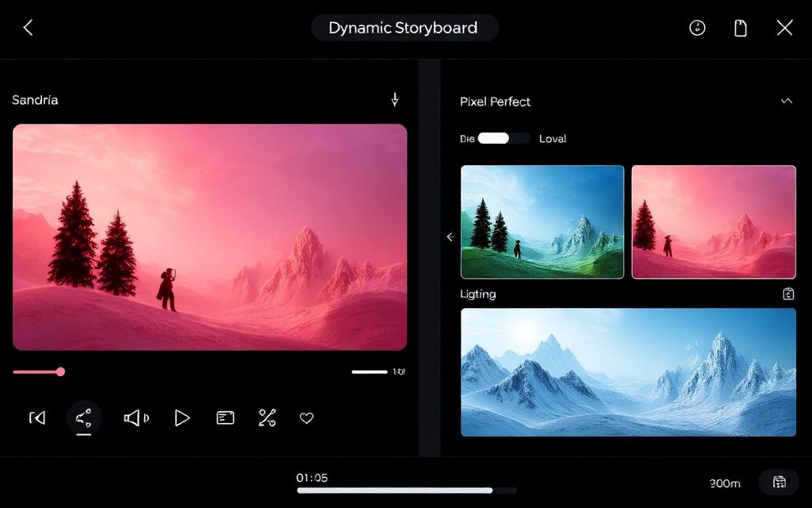Click the main pink scene preview

(x=209, y=237)
